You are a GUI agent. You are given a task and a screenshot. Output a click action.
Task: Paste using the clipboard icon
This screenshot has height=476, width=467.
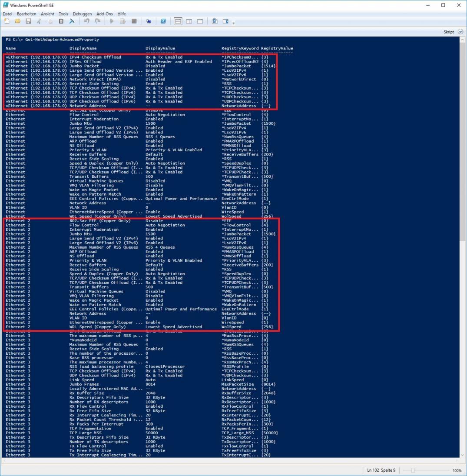coord(61,21)
